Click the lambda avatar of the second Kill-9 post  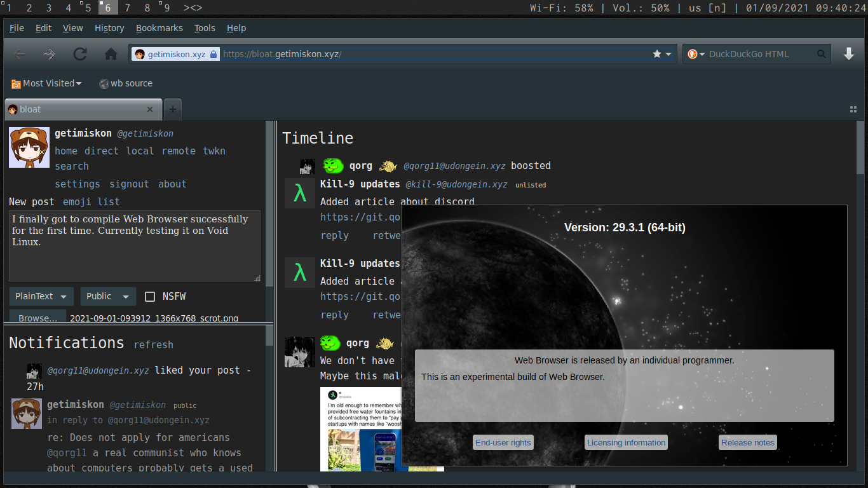300,273
